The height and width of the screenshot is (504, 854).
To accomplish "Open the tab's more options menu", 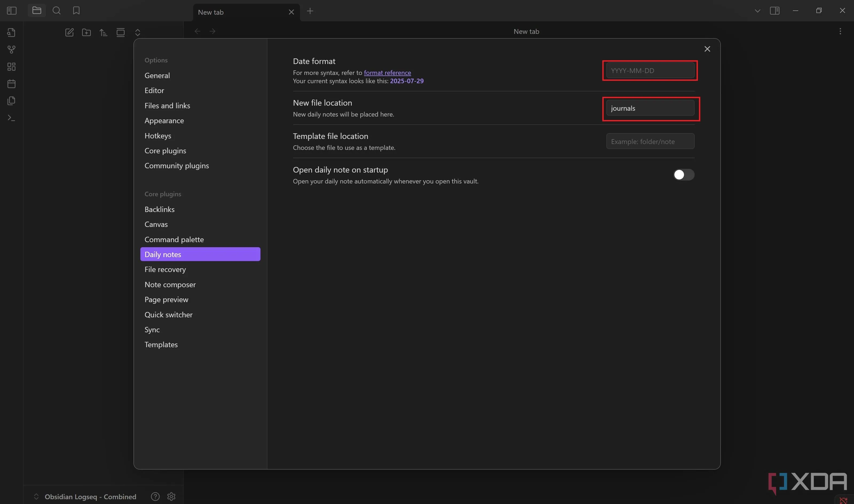I will coord(840,31).
